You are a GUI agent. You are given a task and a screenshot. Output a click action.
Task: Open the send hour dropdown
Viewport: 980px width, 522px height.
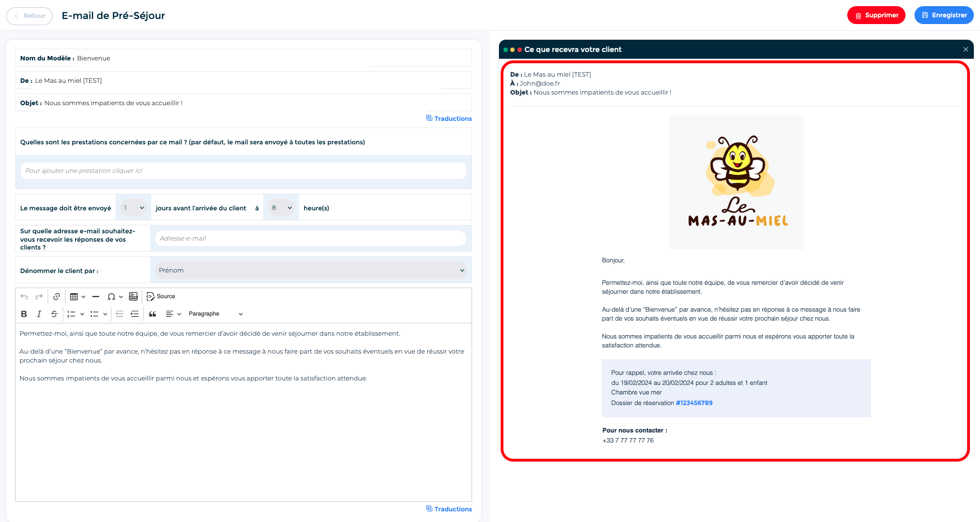[x=281, y=208]
